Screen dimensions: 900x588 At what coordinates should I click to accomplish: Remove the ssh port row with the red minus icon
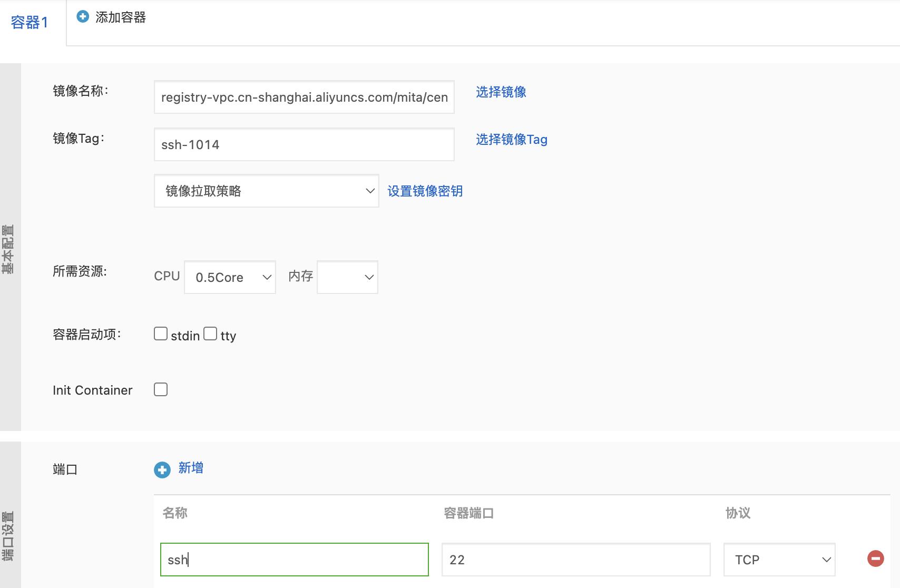tap(876, 558)
